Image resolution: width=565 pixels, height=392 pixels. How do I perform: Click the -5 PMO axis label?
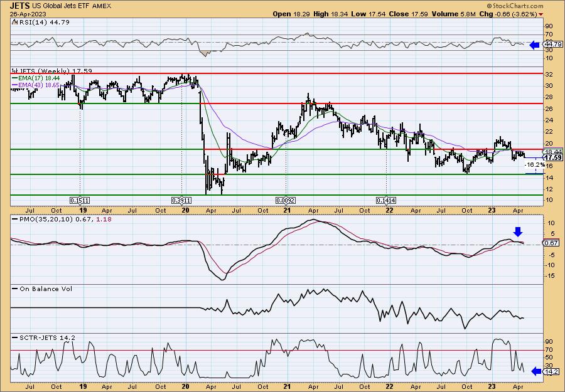pyautogui.click(x=551, y=255)
